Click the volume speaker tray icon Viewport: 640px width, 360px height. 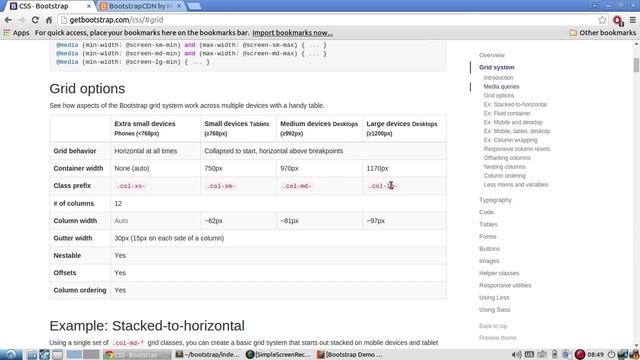516,355
